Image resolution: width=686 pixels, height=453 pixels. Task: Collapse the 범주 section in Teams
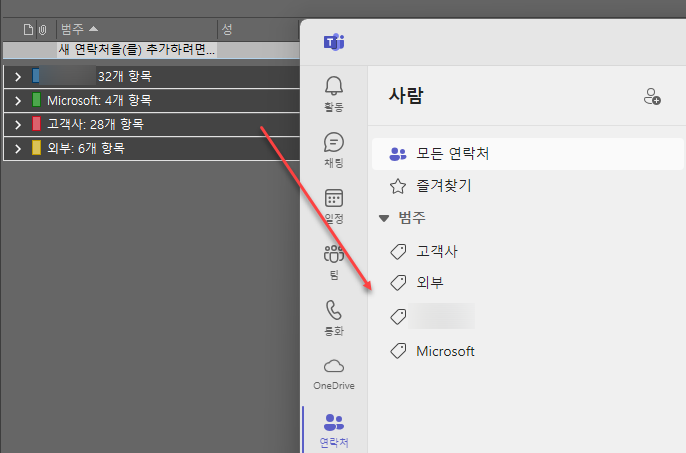tap(384, 218)
